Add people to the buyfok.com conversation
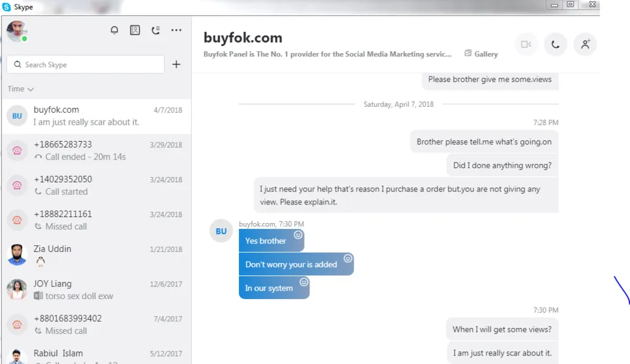 585,44
